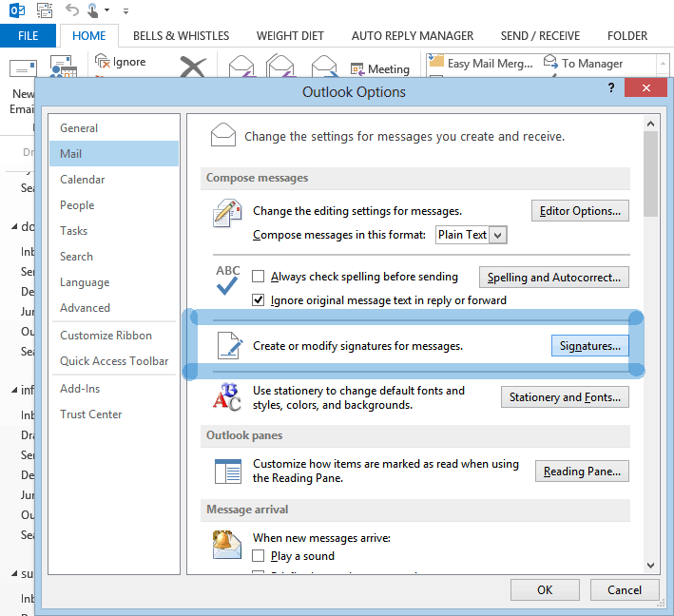Uncheck Ignore original message text option

(259, 300)
